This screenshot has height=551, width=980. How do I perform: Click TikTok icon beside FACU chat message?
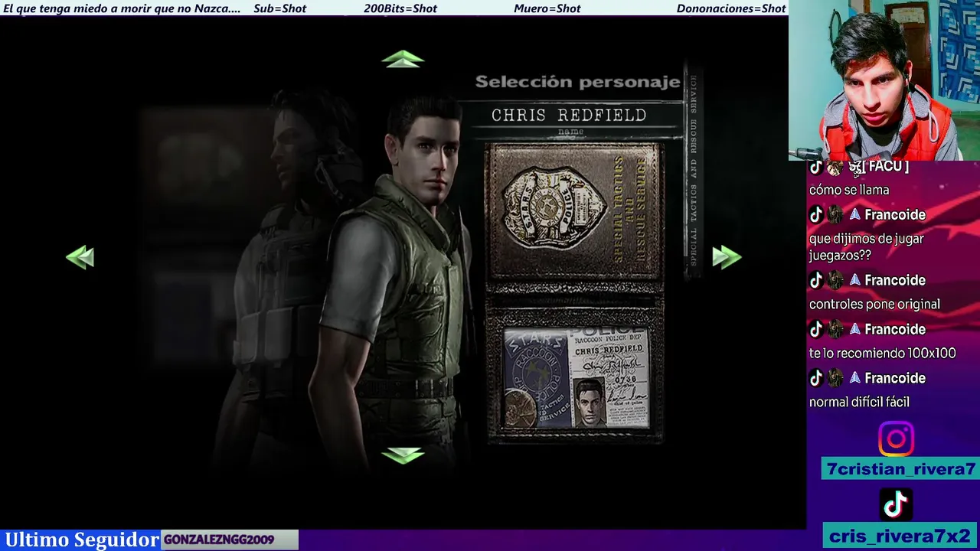coord(816,168)
